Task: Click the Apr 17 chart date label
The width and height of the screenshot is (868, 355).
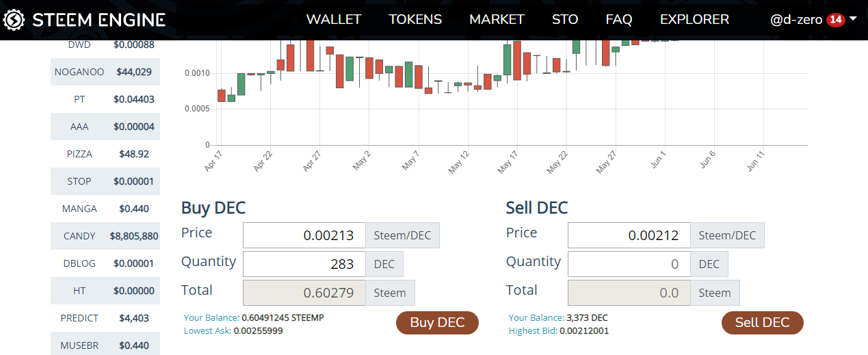Action: (x=214, y=160)
